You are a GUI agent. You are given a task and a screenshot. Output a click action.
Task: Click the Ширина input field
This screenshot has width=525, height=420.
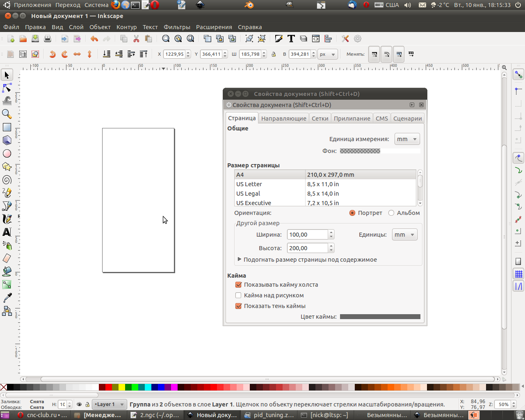(308, 235)
